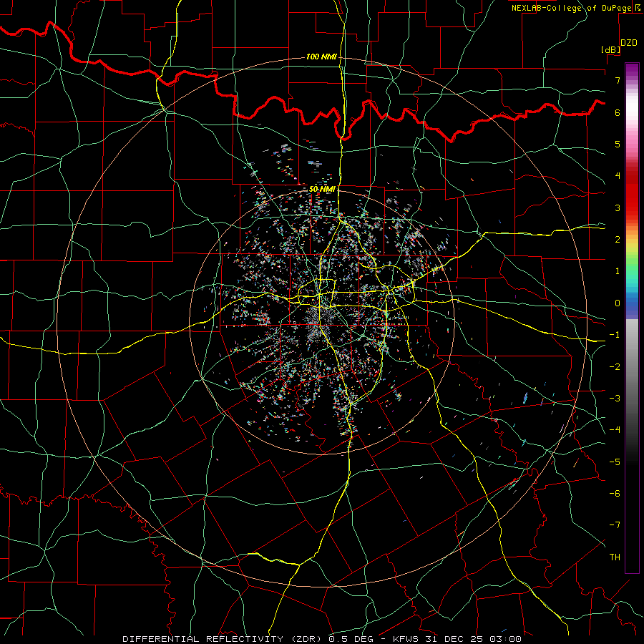Select the '-2' label on the dB scale
644x644 pixels.
615,367
